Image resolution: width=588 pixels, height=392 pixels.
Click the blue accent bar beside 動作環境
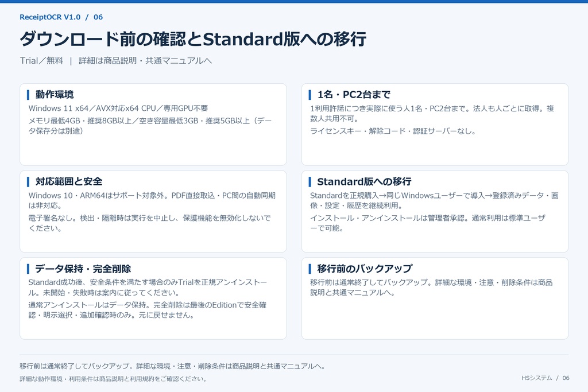pyautogui.click(x=28, y=95)
